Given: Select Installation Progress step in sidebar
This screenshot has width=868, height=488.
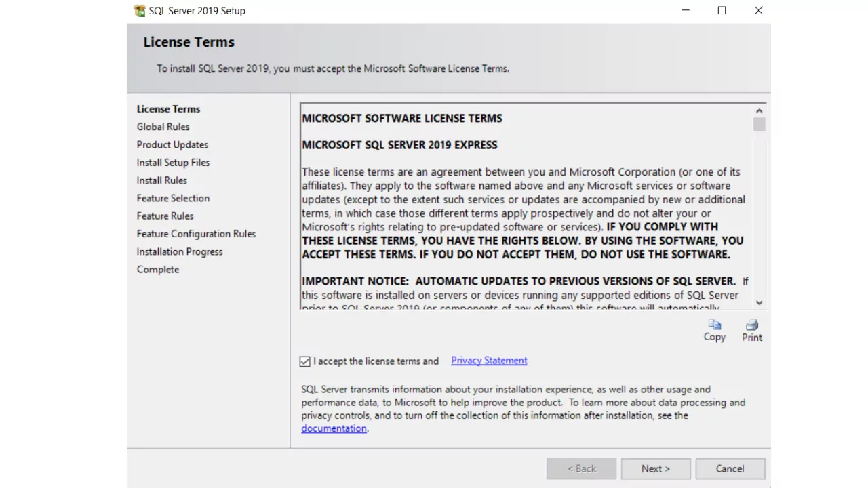Looking at the screenshot, I should tap(180, 251).
